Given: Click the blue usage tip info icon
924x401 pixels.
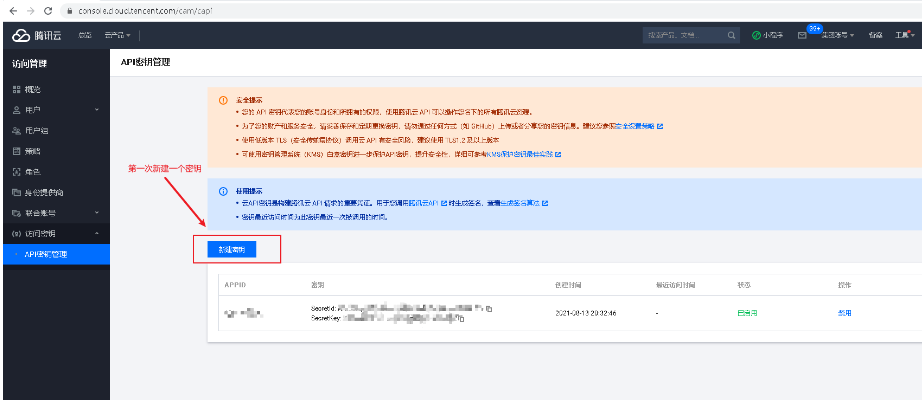Looking at the screenshot, I should pos(223,192).
